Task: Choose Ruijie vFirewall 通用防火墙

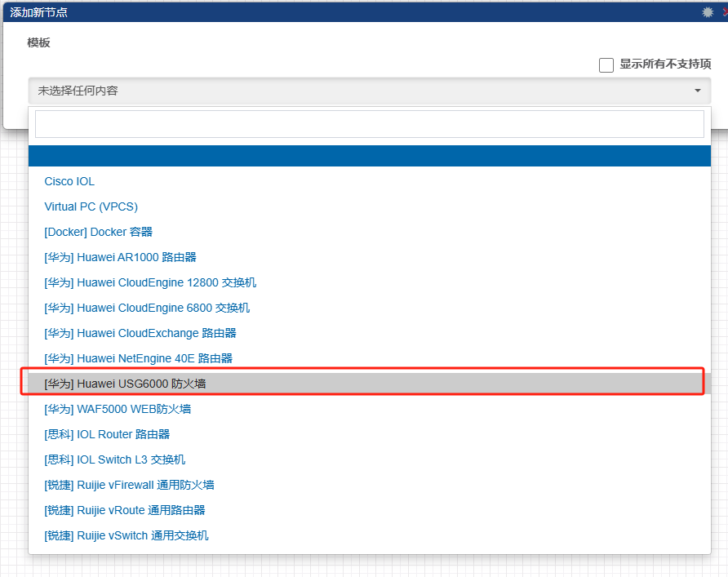Action: click(x=370, y=485)
